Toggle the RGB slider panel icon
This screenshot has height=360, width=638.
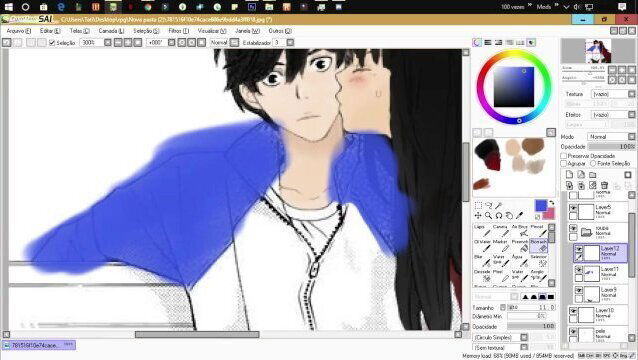coord(488,42)
